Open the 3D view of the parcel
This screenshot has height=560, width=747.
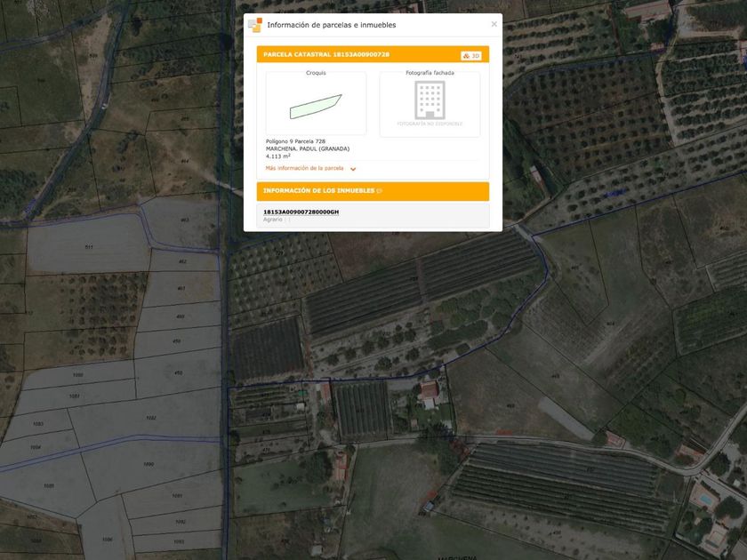(x=471, y=56)
